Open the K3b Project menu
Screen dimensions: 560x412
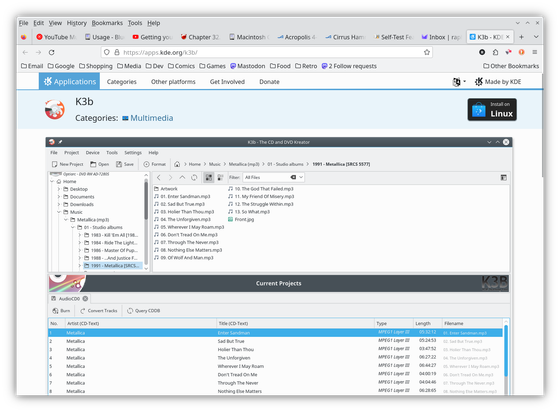click(x=71, y=152)
